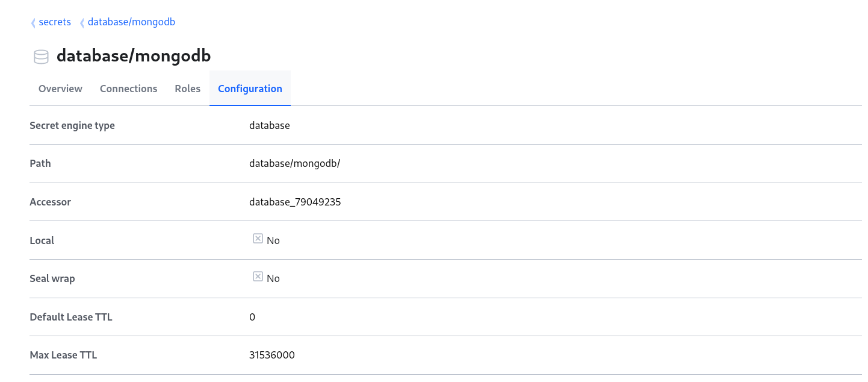868x382 pixels.
Task: Click the Default Lease TTL value 0
Action: [252, 317]
